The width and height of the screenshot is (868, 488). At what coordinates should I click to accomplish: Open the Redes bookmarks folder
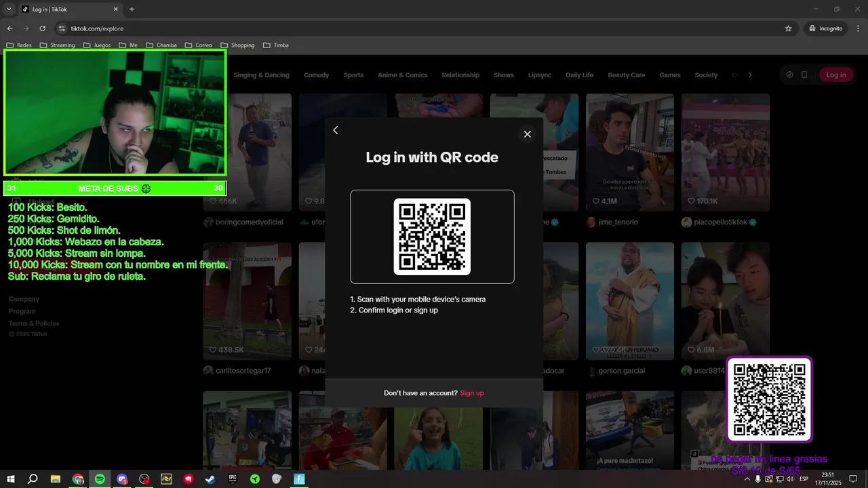[19, 45]
